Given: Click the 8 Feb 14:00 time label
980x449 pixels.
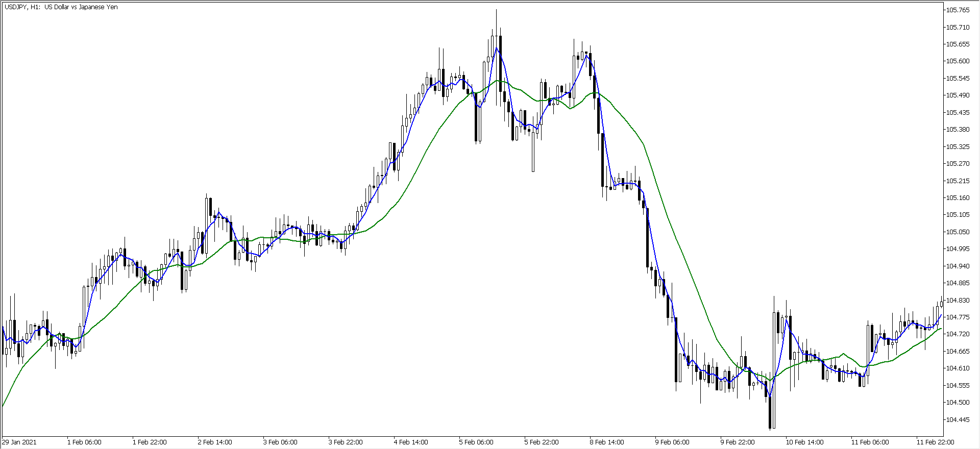Looking at the screenshot, I should pos(607,442).
